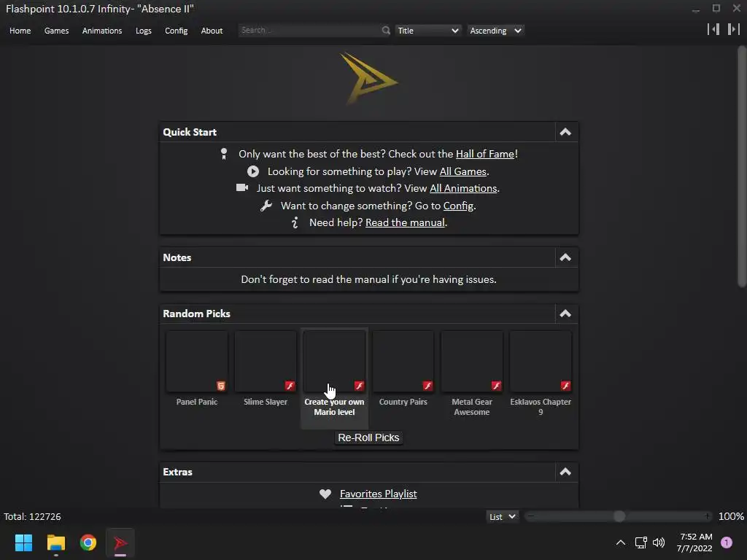The height and width of the screenshot is (560, 747).
Task: Select the Metal Gear Awesome thumbnail
Action: click(472, 362)
